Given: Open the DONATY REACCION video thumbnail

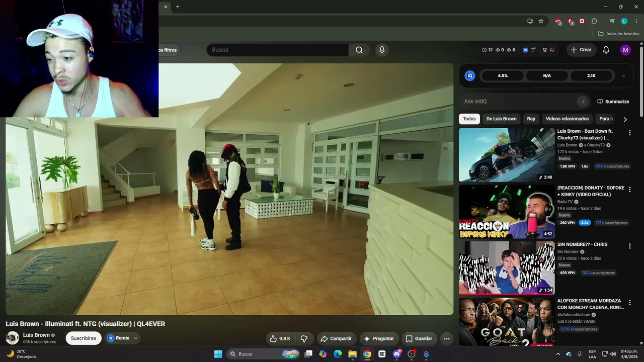Looking at the screenshot, I should coord(507,212).
